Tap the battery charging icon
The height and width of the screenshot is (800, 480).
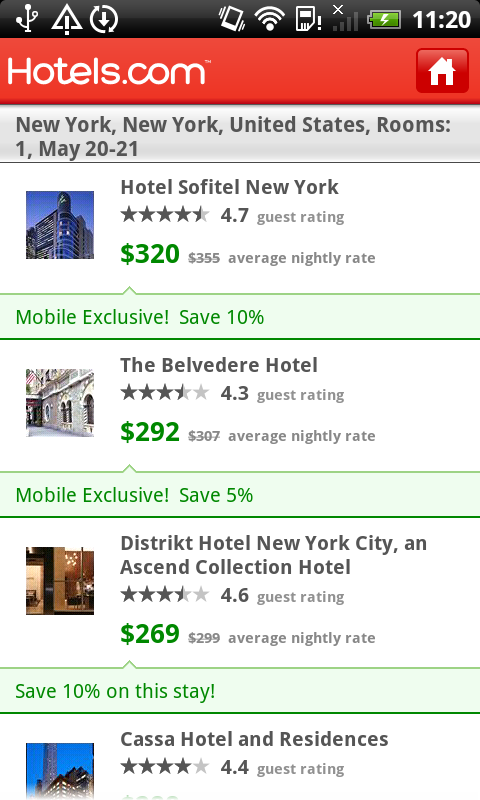point(385,20)
